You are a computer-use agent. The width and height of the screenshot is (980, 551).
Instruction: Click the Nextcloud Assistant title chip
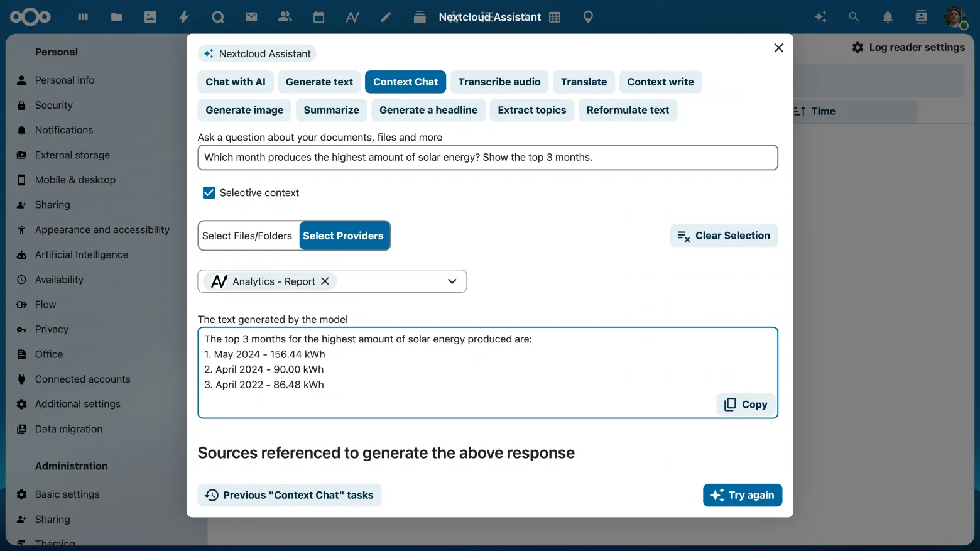click(x=257, y=54)
